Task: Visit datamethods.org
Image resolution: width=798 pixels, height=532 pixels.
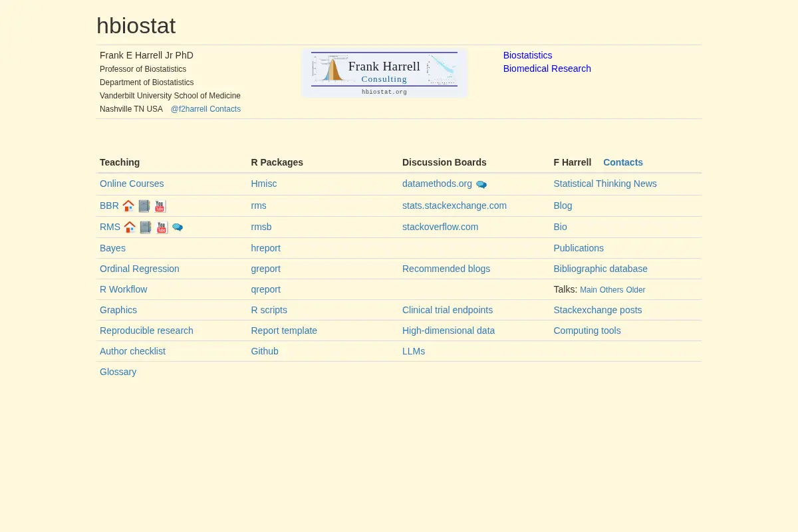Action: click(x=437, y=184)
